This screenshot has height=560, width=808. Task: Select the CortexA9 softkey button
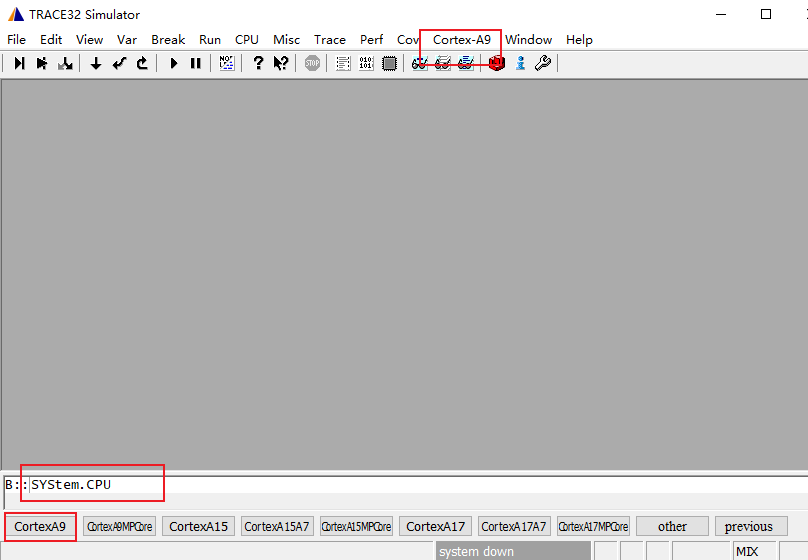[40, 526]
